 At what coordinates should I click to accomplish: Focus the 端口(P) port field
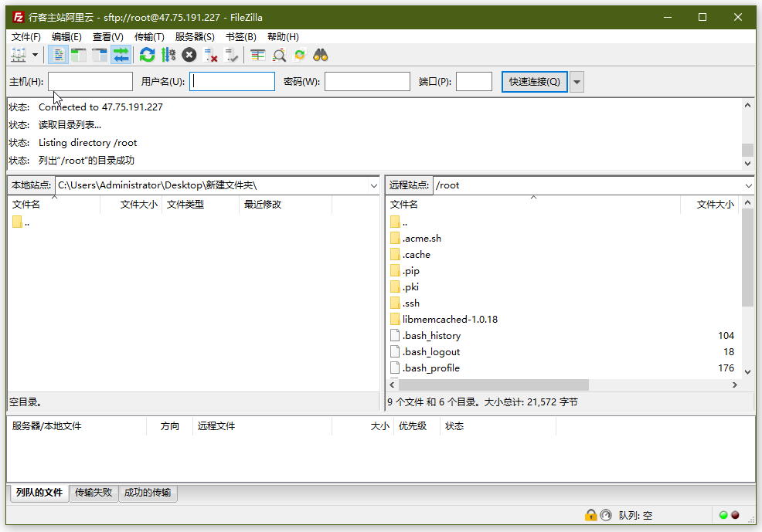(x=474, y=82)
